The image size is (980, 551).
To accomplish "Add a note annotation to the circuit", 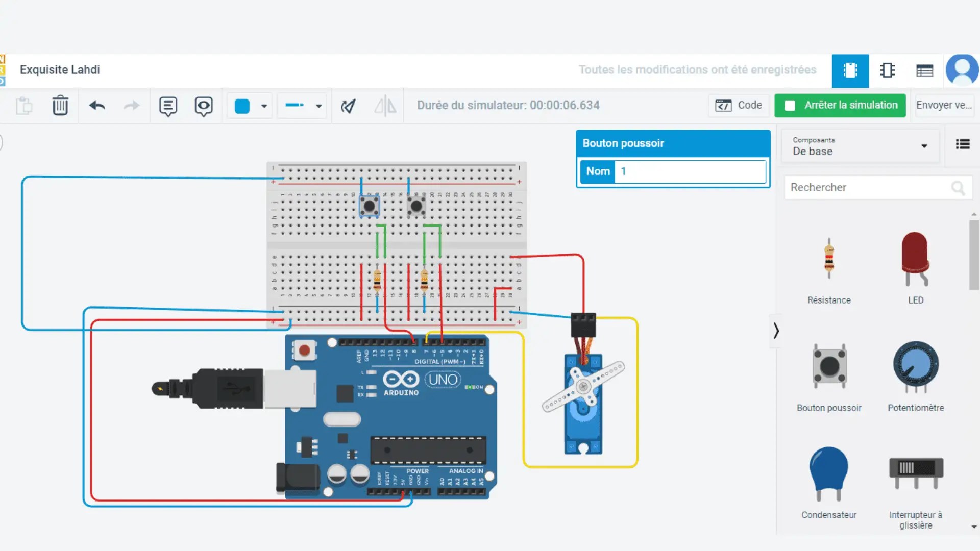I will 168,106.
